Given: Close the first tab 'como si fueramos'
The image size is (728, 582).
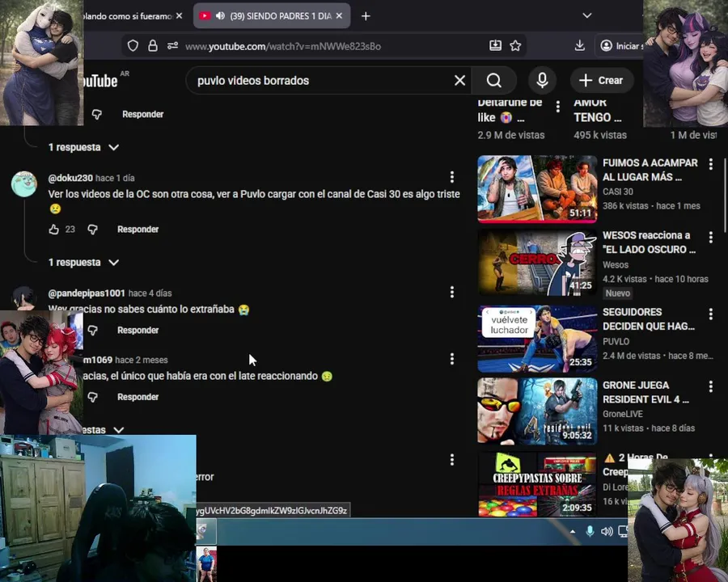Looking at the screenshot, I should (x=180, y=16).
